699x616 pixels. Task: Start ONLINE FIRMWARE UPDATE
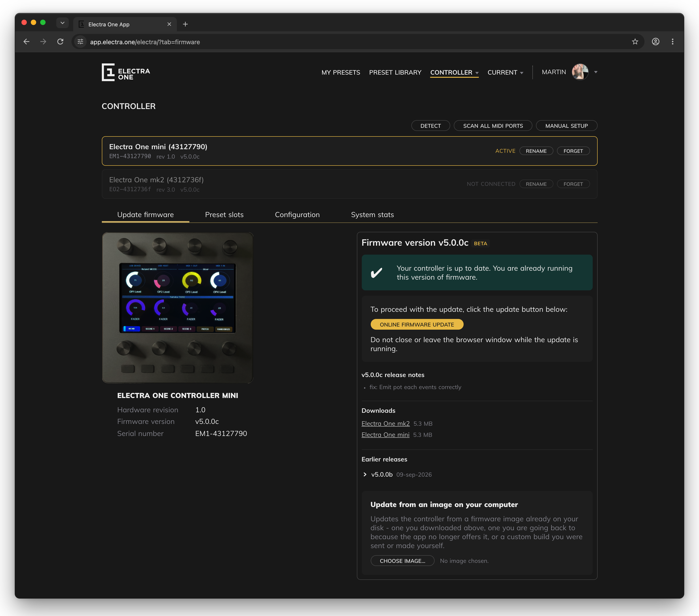[x=417, y=325]
